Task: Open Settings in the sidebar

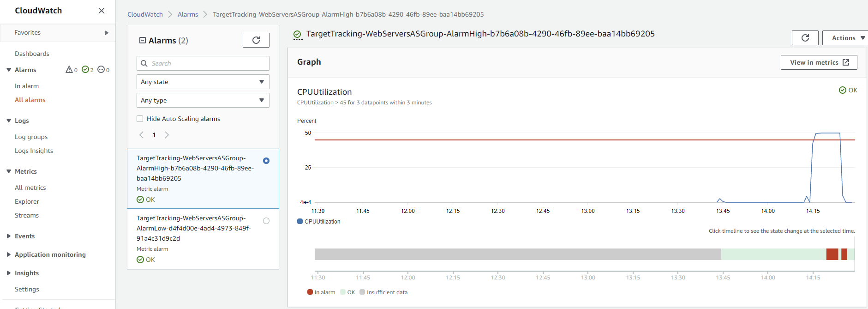Action: tap(27, 289)
